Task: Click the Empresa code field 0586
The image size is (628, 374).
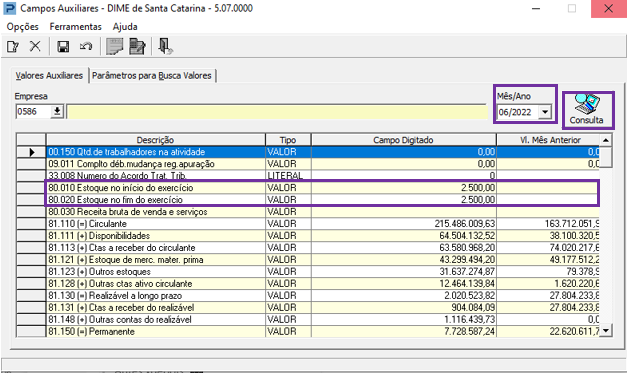Action: [33, 111]
